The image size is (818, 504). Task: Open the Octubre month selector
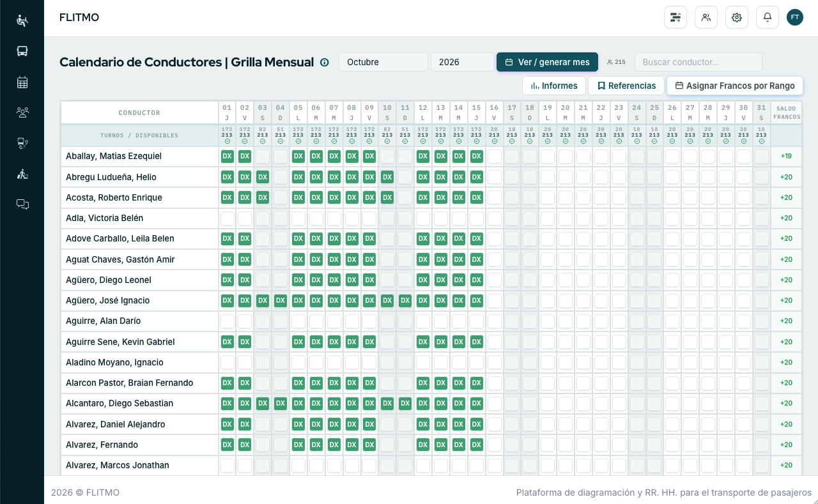(x=383, y=62)
